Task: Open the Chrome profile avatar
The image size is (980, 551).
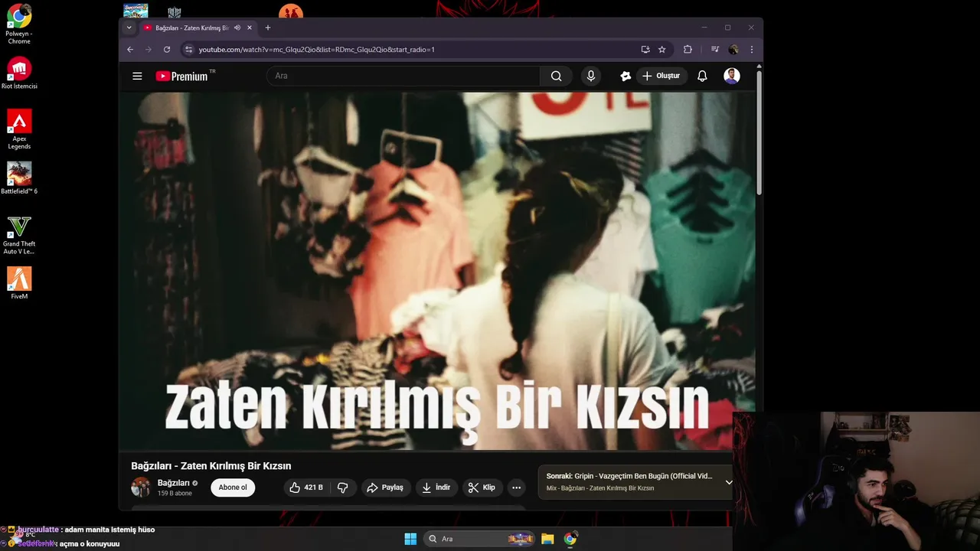Action: click(x=733, y=49)
